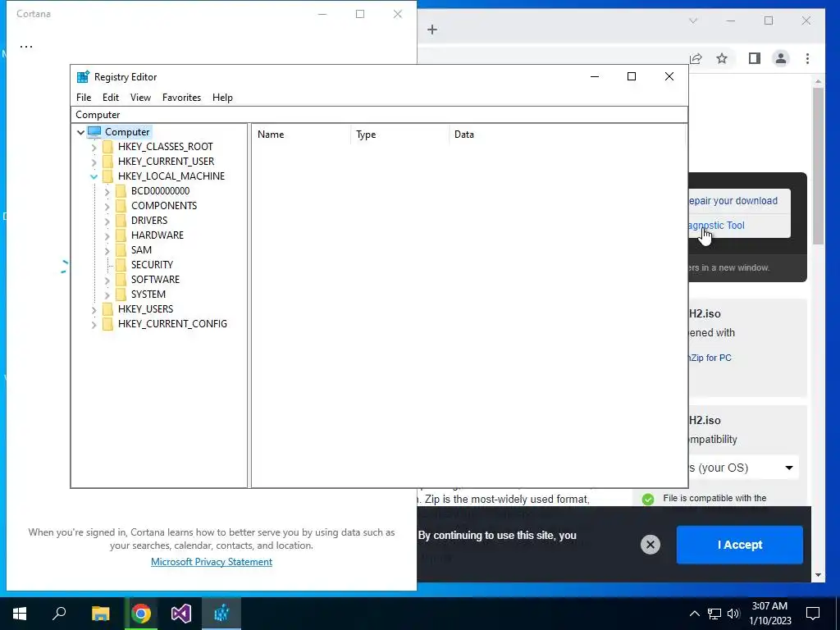
Task: Click the volume speaker tray icon
Action: 733,614
